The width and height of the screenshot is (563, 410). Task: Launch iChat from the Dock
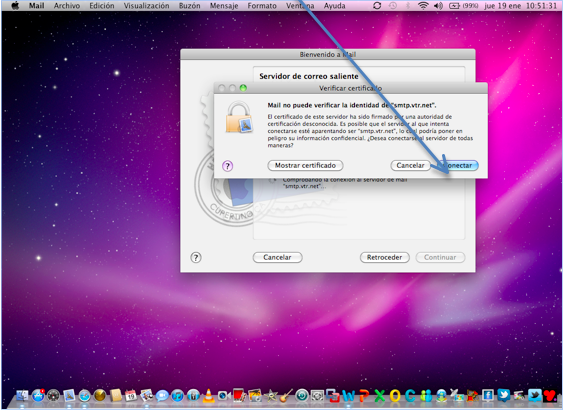[162, 396]
